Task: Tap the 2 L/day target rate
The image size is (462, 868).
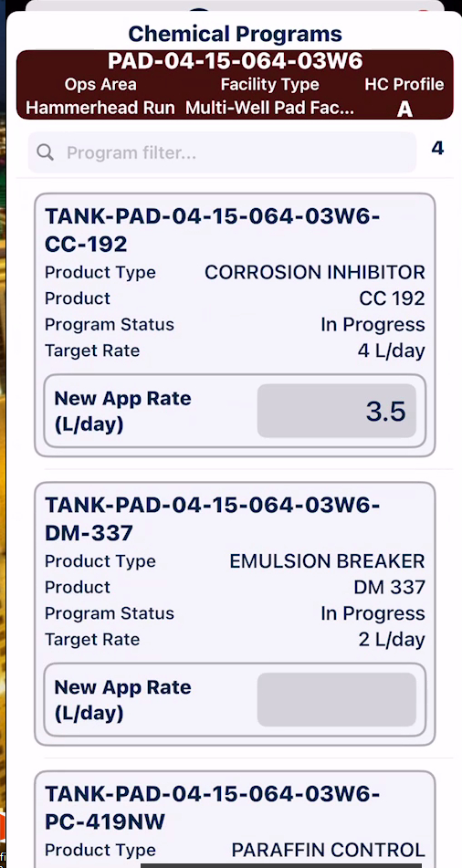Action: coord(392,640)
